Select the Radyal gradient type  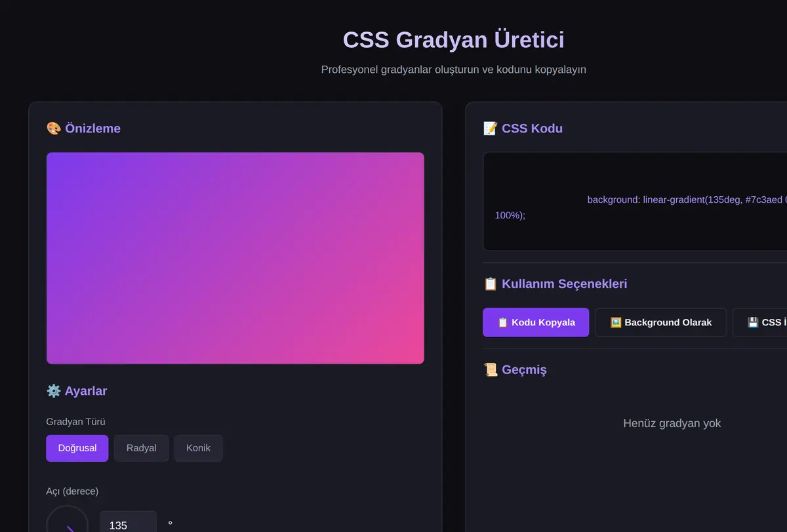point(142,448)
